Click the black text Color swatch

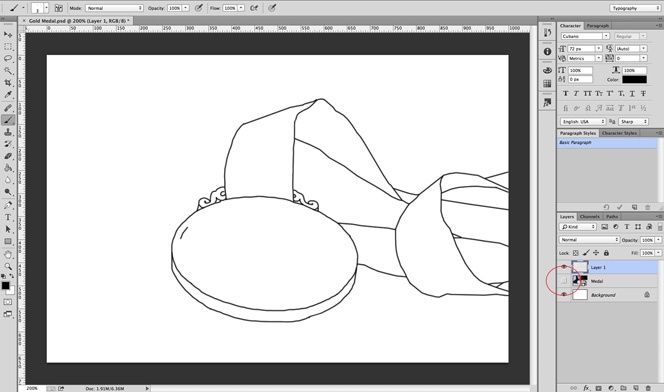[x=634, y=80]
